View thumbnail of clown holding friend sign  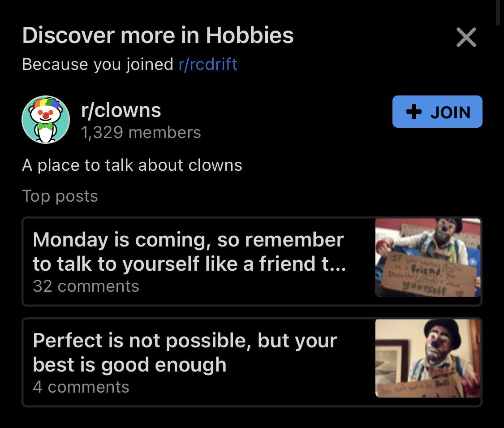coord(428,258)
